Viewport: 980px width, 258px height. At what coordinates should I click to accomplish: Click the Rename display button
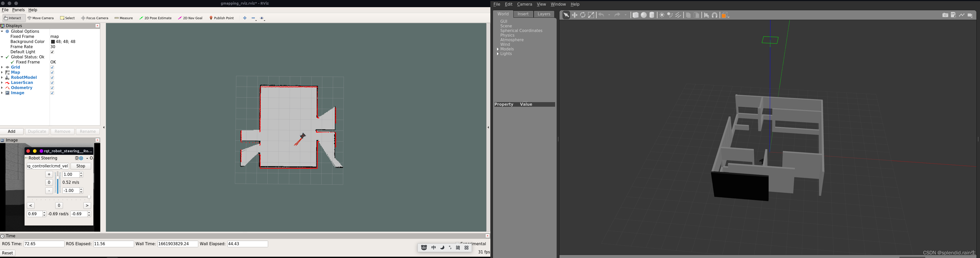click(x=88, y=132)
